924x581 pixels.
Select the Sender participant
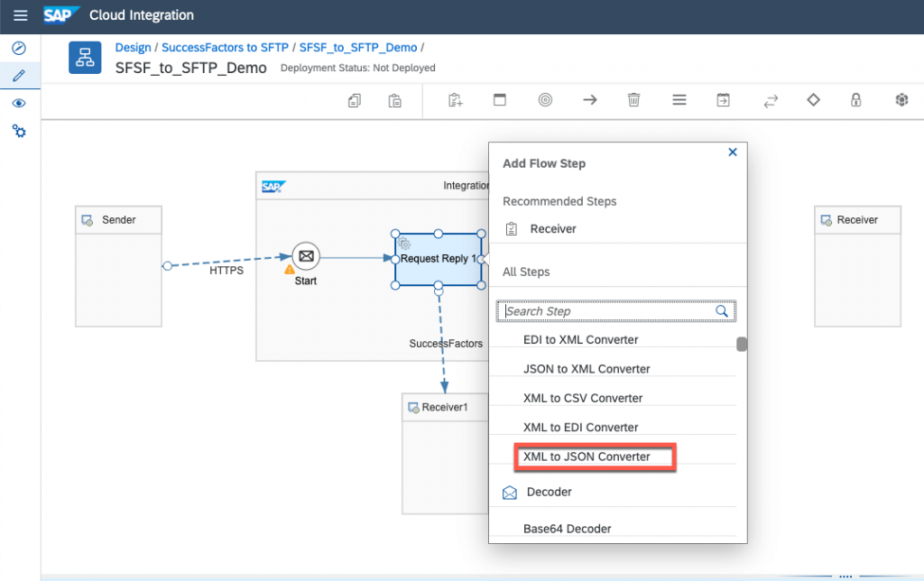point(118,266)
